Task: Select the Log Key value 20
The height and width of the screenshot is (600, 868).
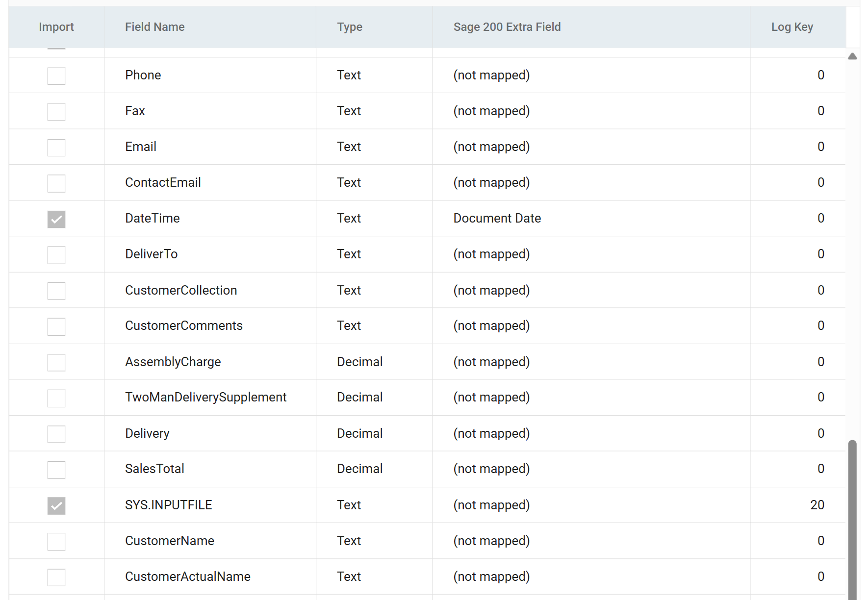Action: (x=817, y=505)
